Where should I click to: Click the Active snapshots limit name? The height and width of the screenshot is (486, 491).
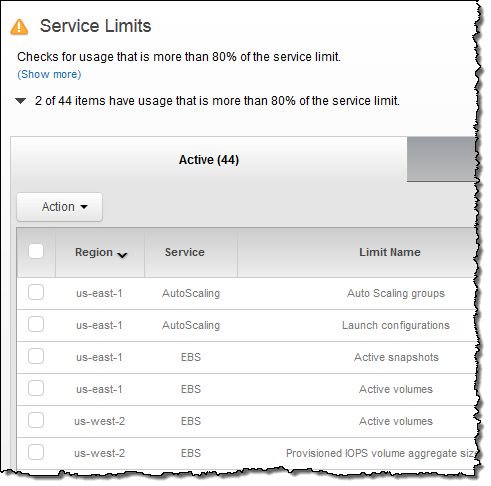(396, 357)
